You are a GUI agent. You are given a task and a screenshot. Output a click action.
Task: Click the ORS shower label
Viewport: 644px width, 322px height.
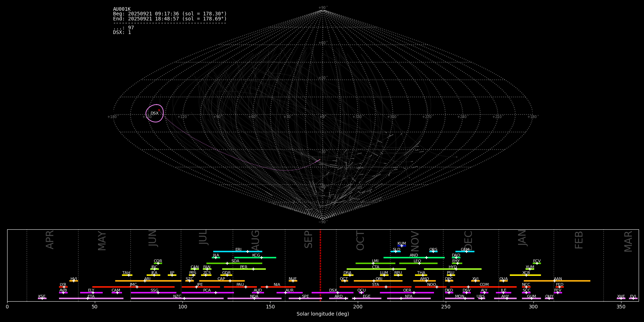tap(433, 250)
